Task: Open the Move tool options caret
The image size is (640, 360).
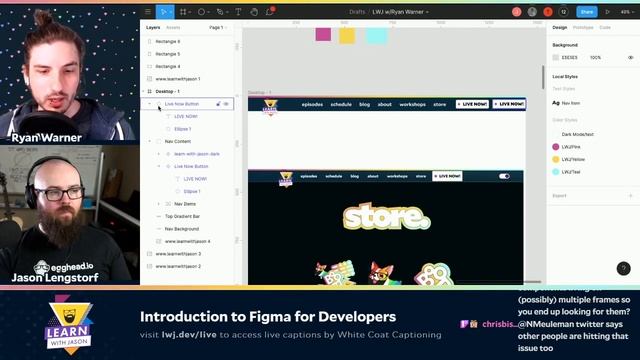Action: point(170,12)
